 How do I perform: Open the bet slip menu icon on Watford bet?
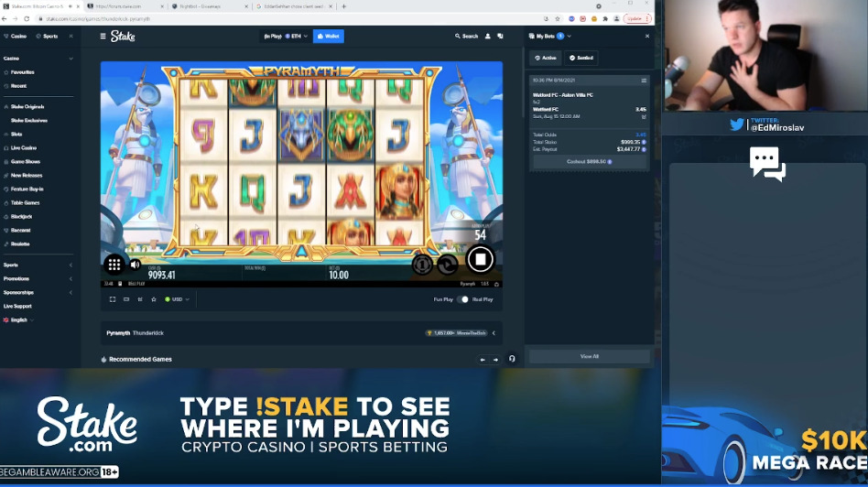tap(644, 81)
